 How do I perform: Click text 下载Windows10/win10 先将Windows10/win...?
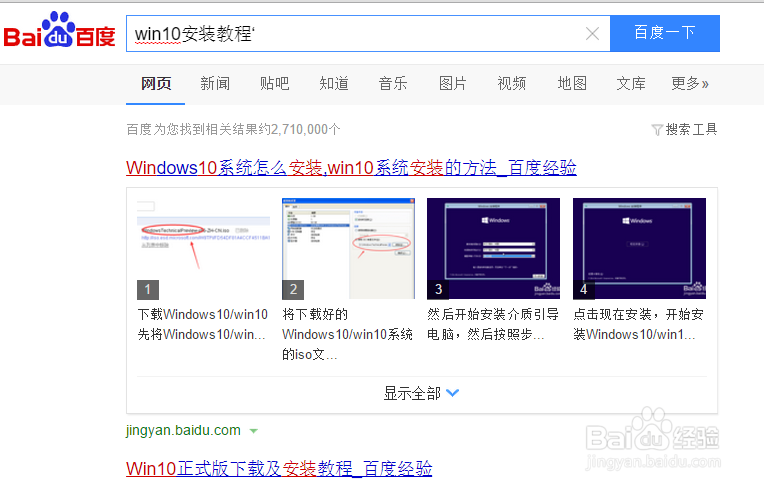point(203,324)
